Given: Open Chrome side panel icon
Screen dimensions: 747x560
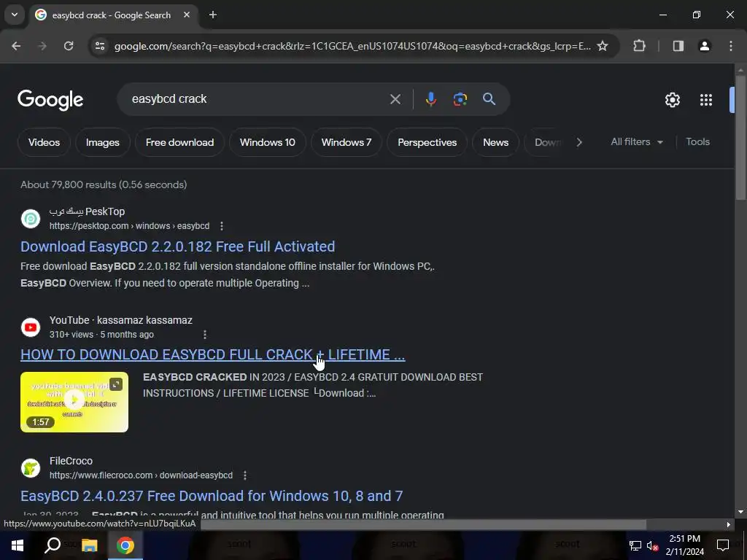Looking at the screenshot, I should 678,46.
